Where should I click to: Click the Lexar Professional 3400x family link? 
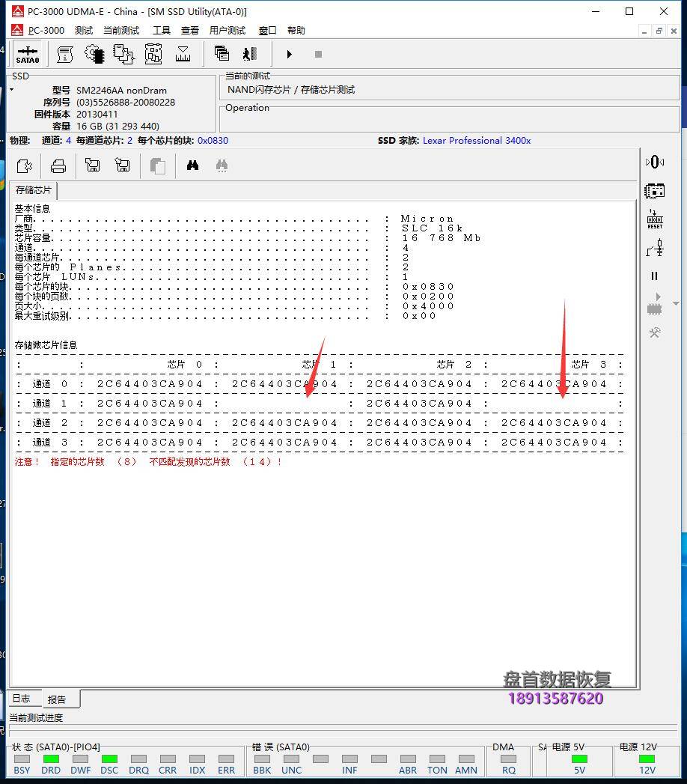(x=477, y=141)
